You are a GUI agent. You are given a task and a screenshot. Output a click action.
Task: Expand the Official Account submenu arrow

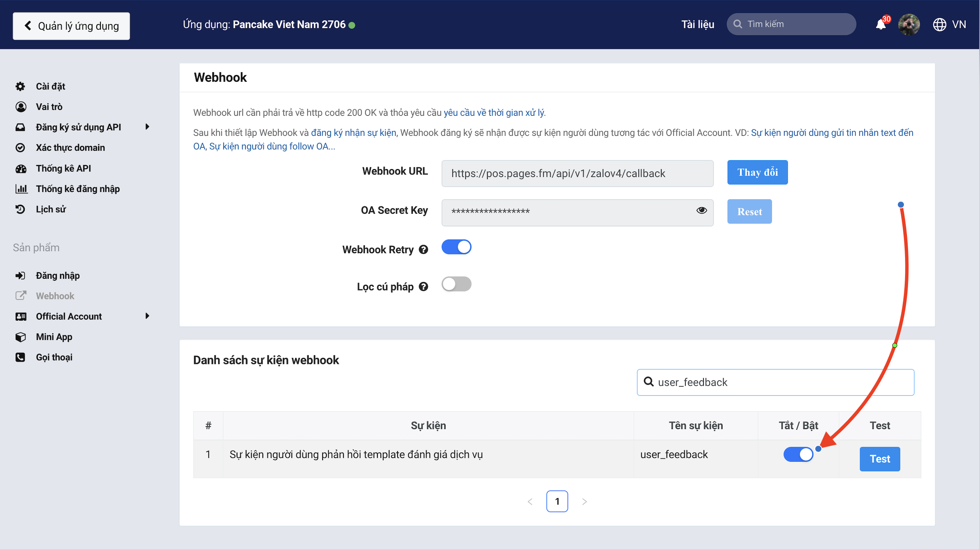(x=147, y=316)
